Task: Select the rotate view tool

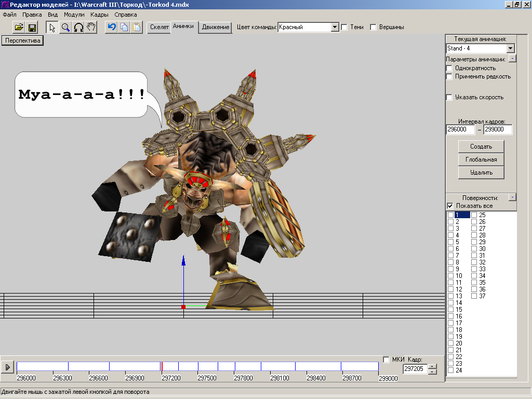Action: (78, 28)
